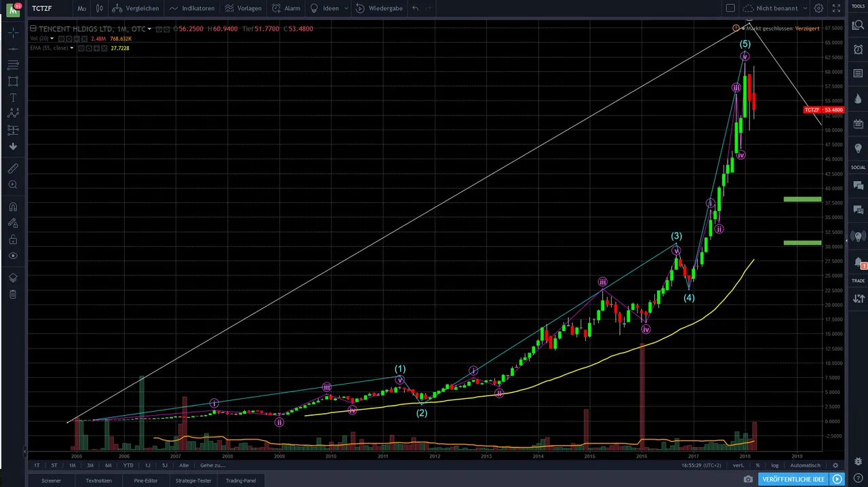The image size is (868, 487).
Task: Toggle the log scale
Action: [774, 465]
